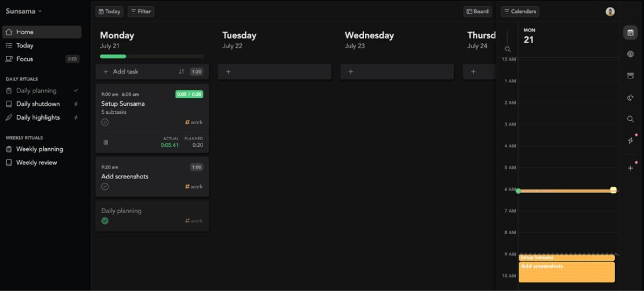Image resolution: width=644 pixels, height=291 pixels.
Task: Open the moon shutdown icon in right sidebar
Action: (x=631, y=98)
